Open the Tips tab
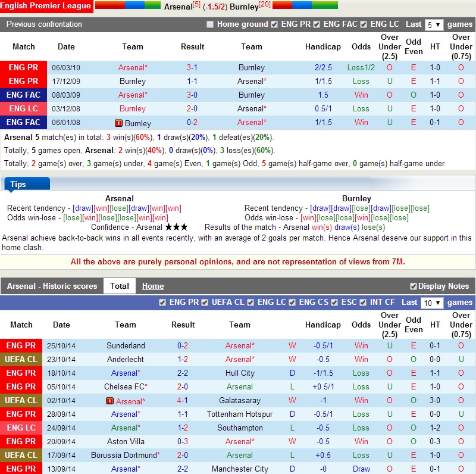This screenshot has width=476, height=474. tap(27, 184)
